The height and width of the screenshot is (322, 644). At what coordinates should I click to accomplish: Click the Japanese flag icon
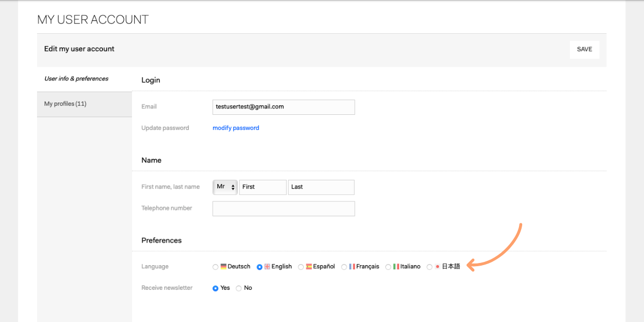click(x=437, y=266)
